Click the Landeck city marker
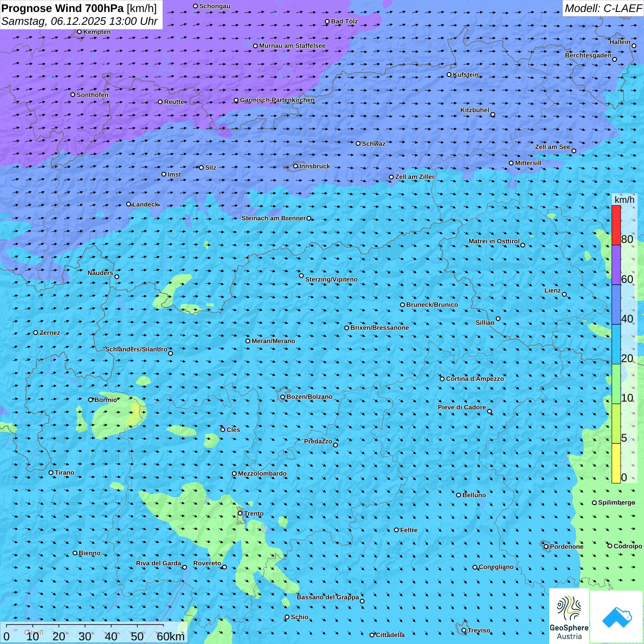This screenshot has height=644, width=644. tap(129, 204)
